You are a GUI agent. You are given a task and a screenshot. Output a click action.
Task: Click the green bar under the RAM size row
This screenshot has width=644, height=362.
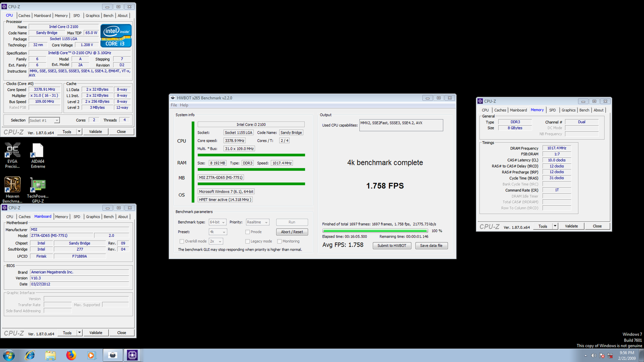251,170
